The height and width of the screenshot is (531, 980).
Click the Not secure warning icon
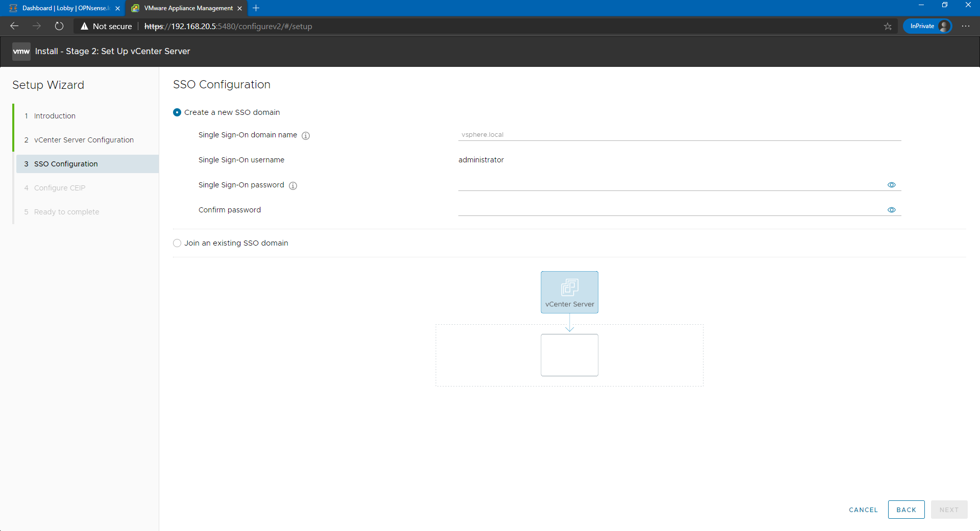coord(85,26)
